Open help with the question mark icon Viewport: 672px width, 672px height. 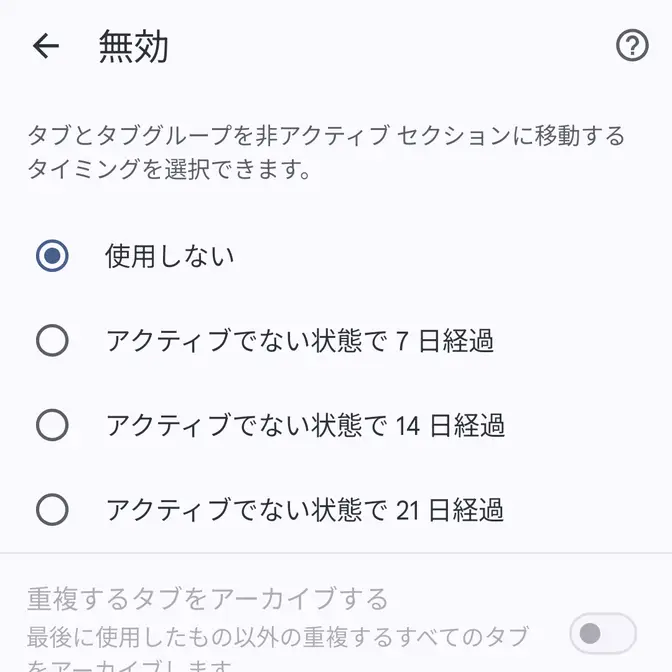point(632,46)
